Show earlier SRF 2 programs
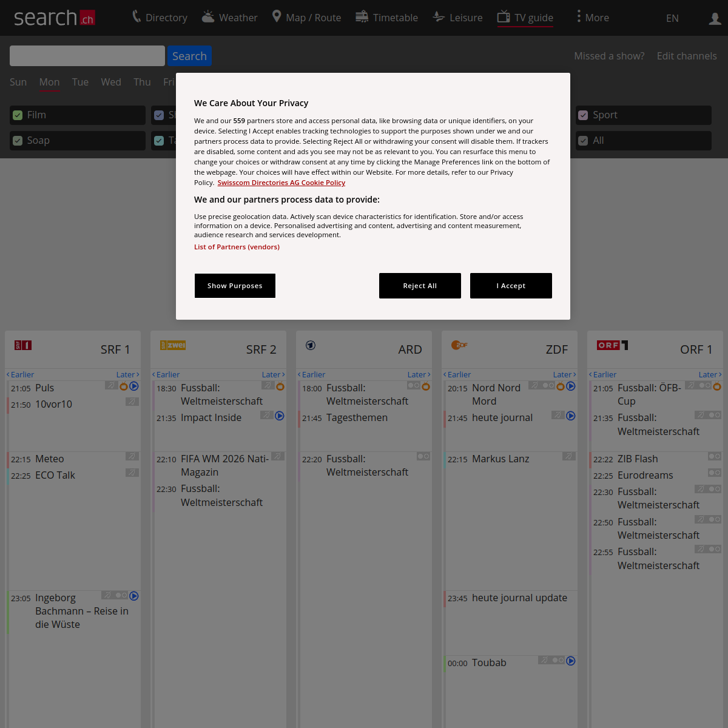The height and width of the screenshot is (728, 728). pos(166,374)
